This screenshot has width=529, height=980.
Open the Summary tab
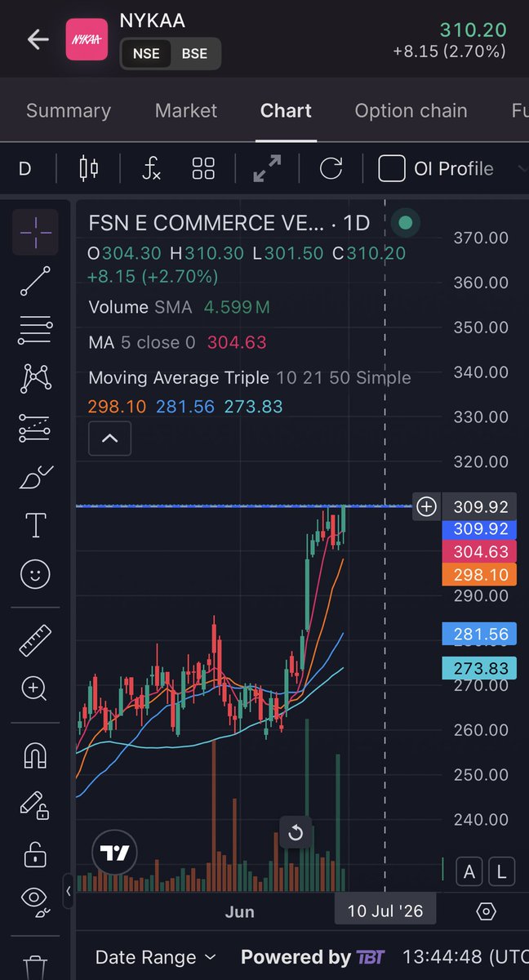(69, 110)
